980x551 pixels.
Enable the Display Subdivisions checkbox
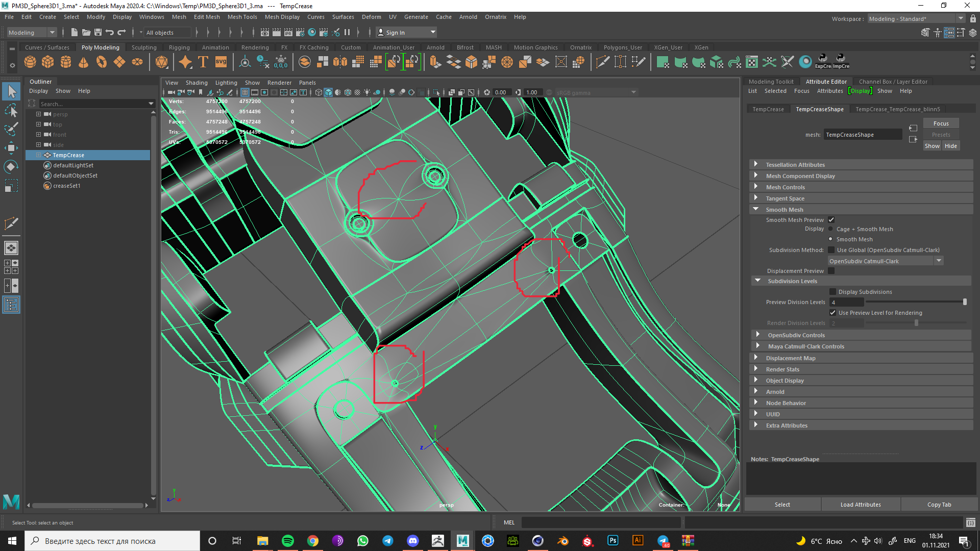(x=832, y=292)
